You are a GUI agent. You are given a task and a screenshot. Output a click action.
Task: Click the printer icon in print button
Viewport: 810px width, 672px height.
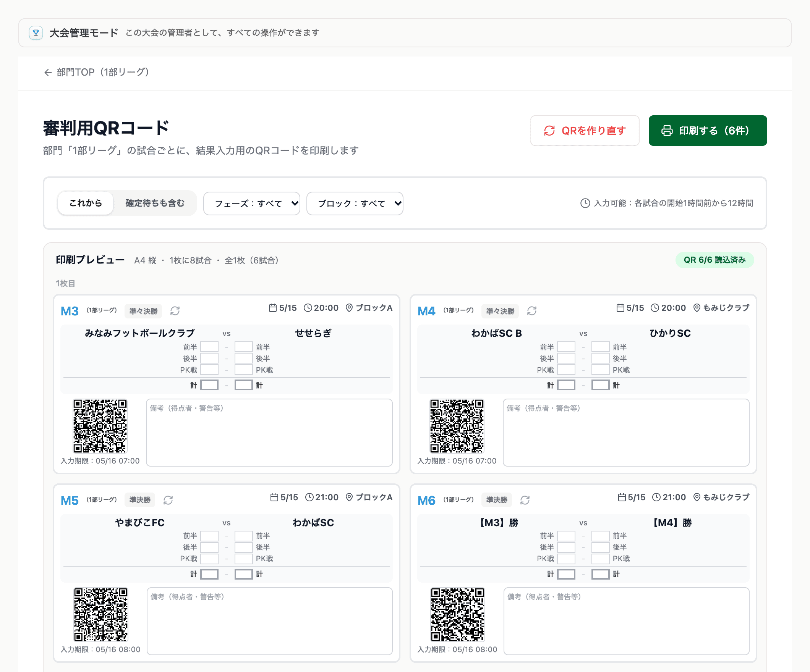click(667, 131)
